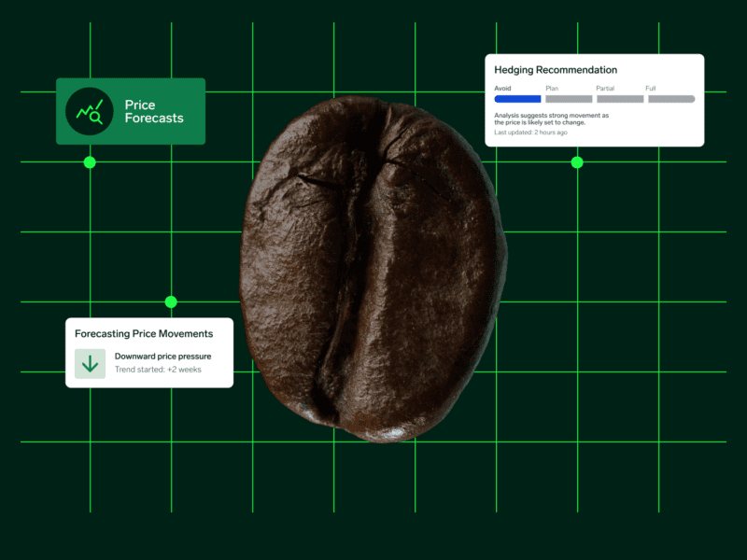
Task: Select the blue Avoid bar segment
Action: pos(518,99)
